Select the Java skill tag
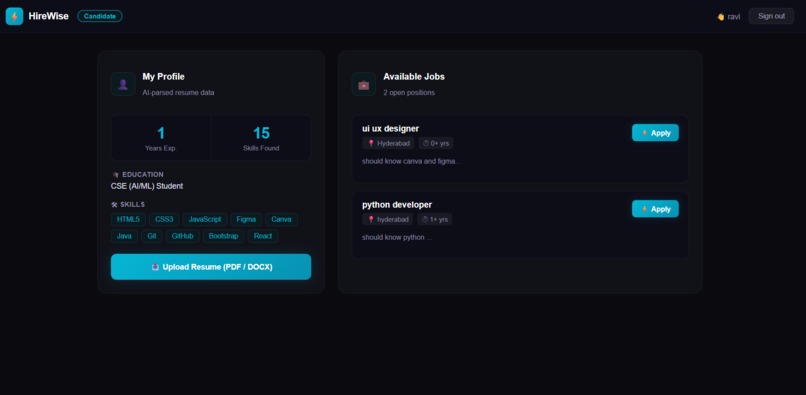 point(124,236)
